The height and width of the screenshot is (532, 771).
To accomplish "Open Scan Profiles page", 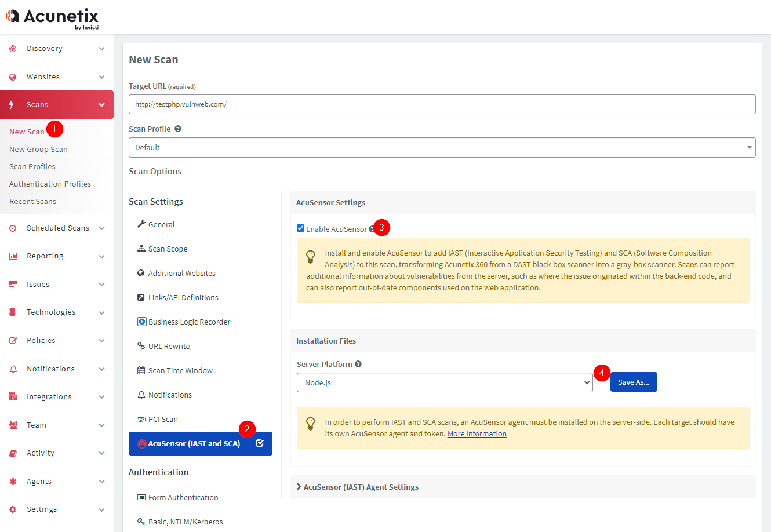I will [32, 166].
